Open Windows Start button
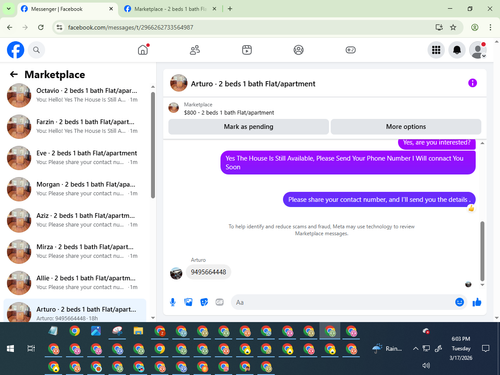The image size is (500, 375). pyautogui.click(x=10, y=349)
